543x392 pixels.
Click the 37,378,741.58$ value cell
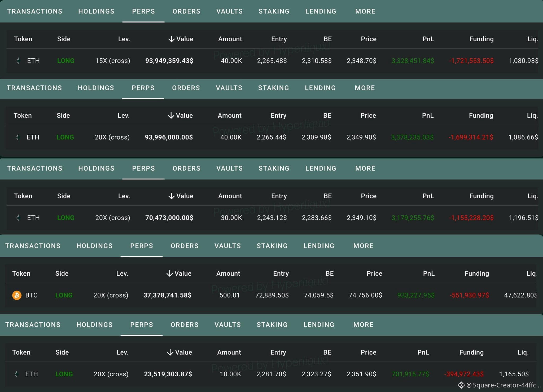point(167,295)
